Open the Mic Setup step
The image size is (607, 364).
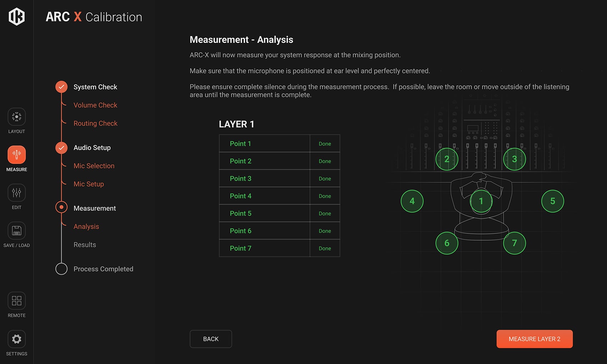pyautogui.click(x=89, y=184)
